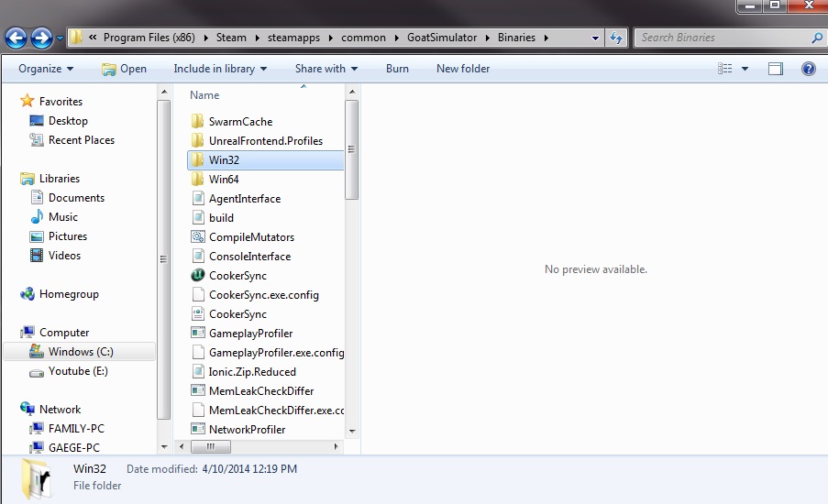Click Steam in address breadcrumb
This screenshot has width=828, height=504.
pos(231,38)
